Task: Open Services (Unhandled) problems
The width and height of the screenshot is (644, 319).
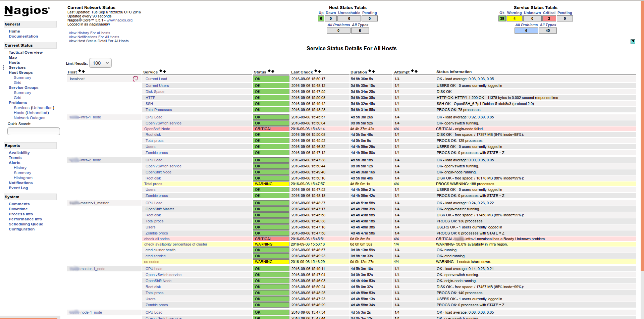Action: click(34, 108)
